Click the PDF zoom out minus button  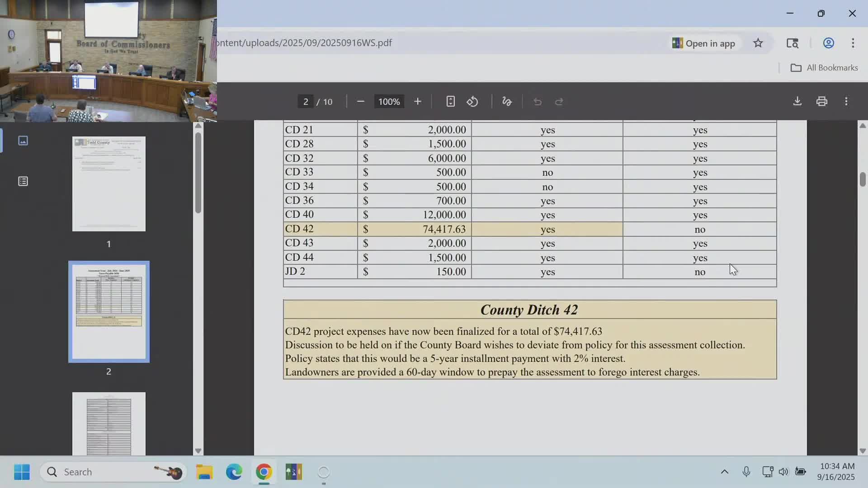click(360, 102)
